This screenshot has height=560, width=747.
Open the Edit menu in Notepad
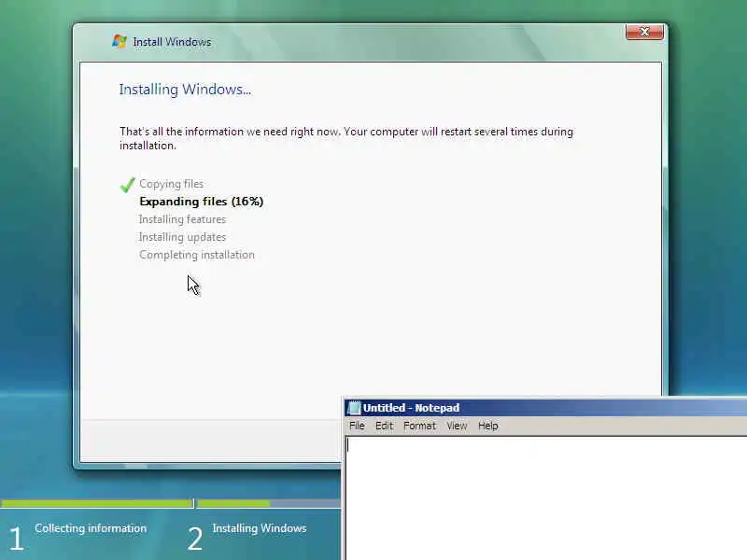[384, 426]
